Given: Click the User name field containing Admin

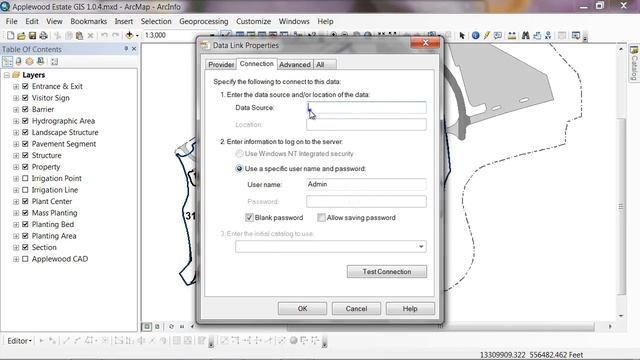Looking at the screenshot, I should pos(366,184).
